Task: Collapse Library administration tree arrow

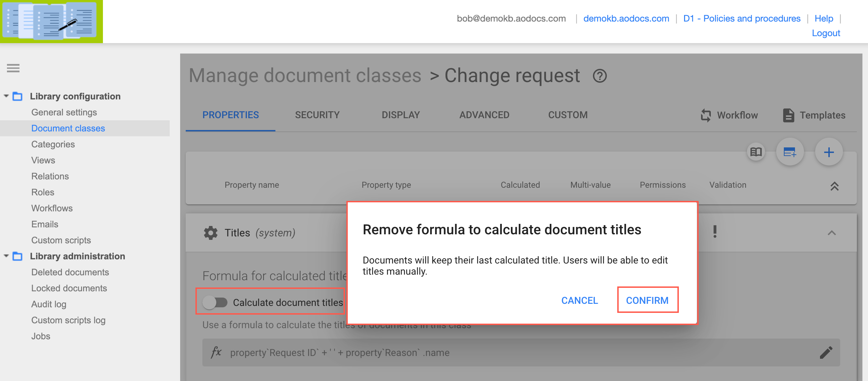Action: click(6, 256)
